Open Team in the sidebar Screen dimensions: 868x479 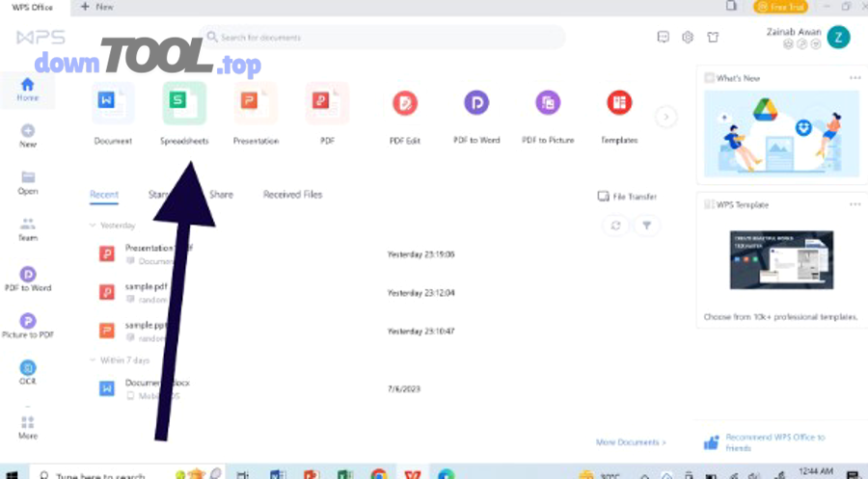[28, 229]
